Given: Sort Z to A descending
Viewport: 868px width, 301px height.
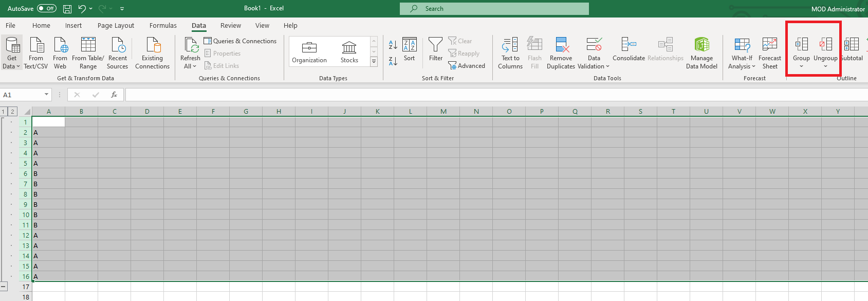Looking at the screenshot, I should pos(393,61).
